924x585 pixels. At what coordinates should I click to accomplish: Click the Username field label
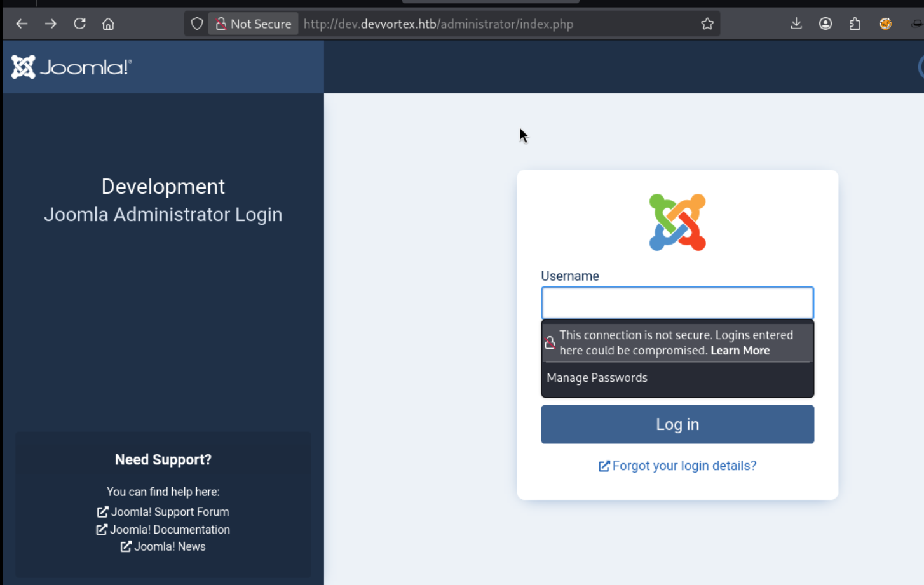pyautogui.click(x=570, y=276)
